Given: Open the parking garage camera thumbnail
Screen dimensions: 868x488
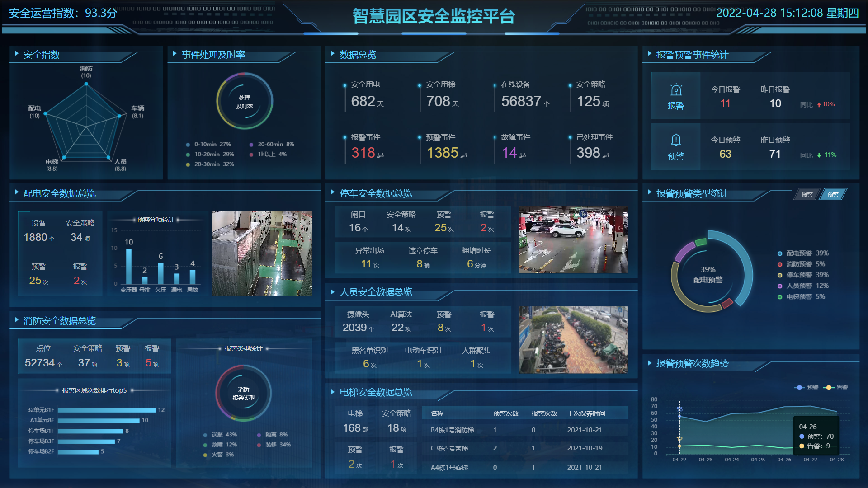Looking at the screenshot, I should tap(573, 240).
